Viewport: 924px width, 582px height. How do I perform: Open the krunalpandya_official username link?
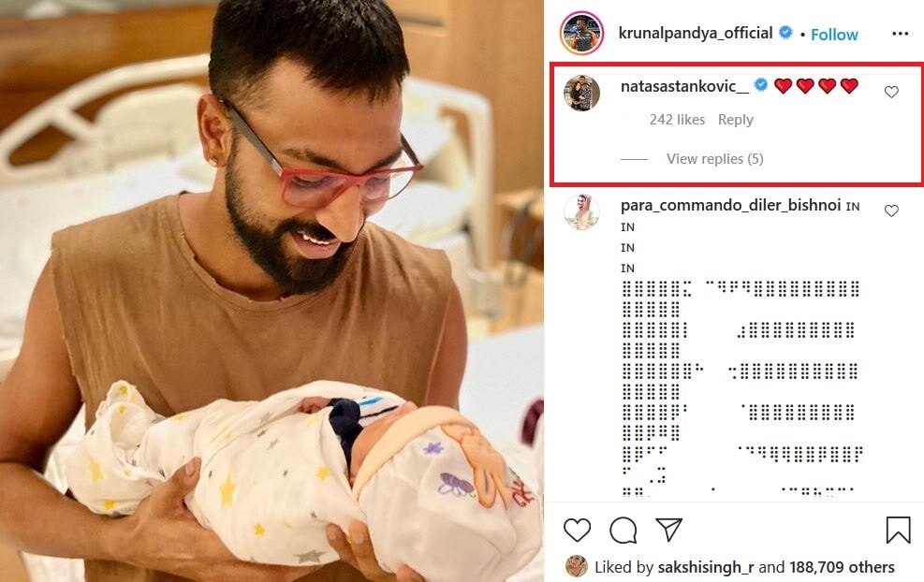[696, 33]
